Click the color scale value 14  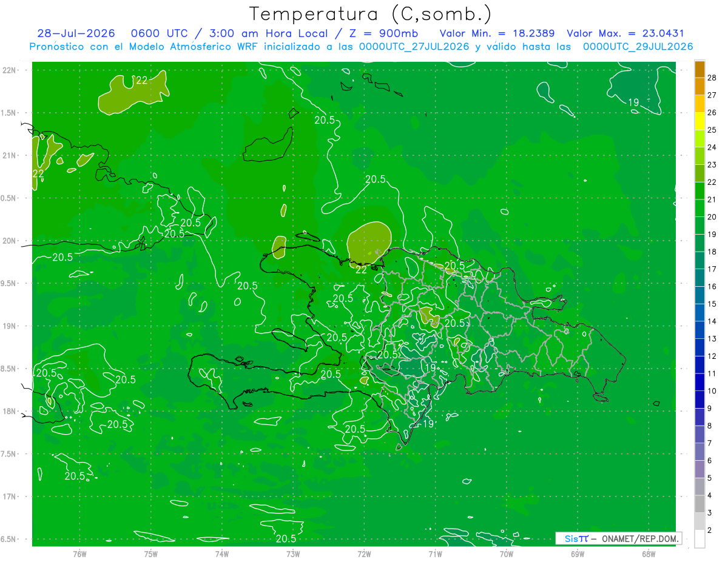712,321
